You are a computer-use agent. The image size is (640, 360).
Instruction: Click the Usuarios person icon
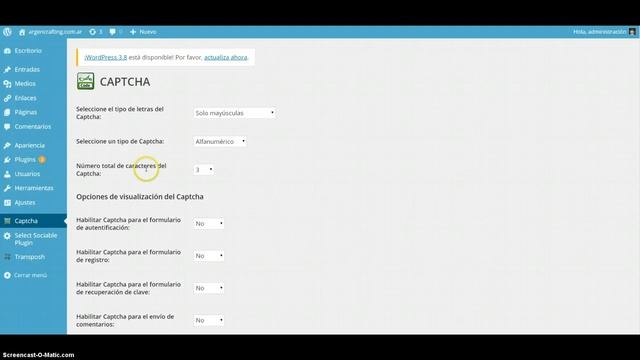coord(7,174)
